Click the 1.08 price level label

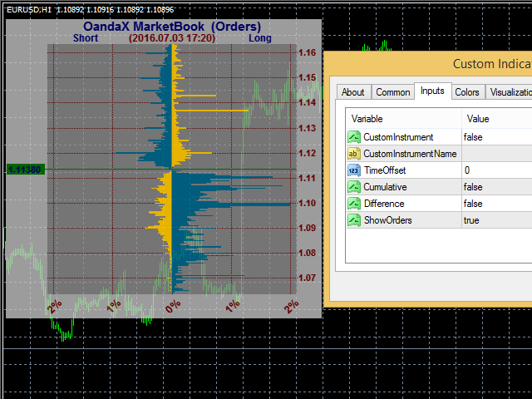(307, 253)
